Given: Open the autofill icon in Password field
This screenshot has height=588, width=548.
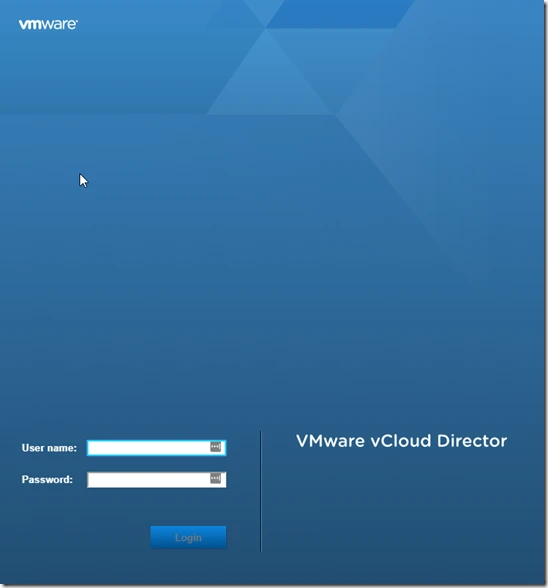Looking at the screenshot, I should pos(215,478).
